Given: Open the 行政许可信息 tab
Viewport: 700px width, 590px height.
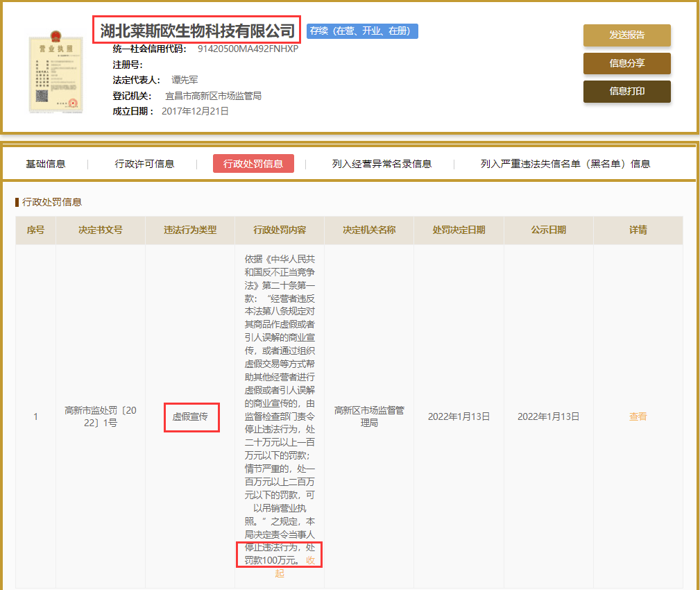Looking at the screenshot, I should click(144, 164).
